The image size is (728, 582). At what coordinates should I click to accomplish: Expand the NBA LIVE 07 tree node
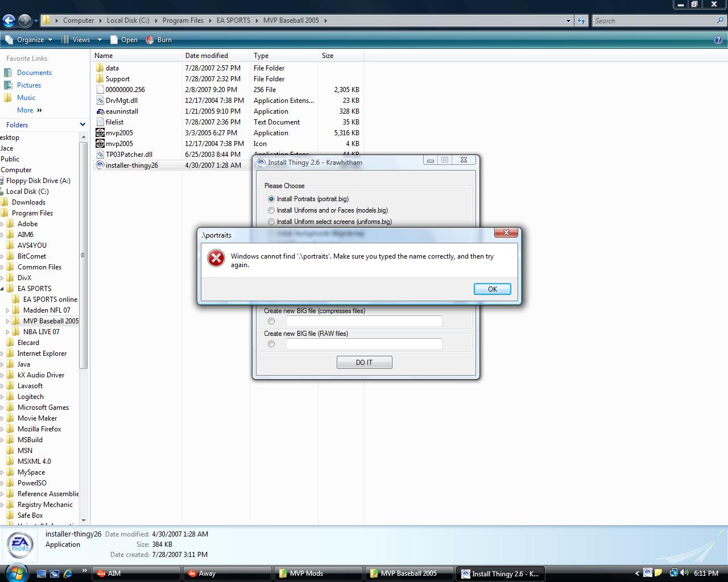coord(8,332)
